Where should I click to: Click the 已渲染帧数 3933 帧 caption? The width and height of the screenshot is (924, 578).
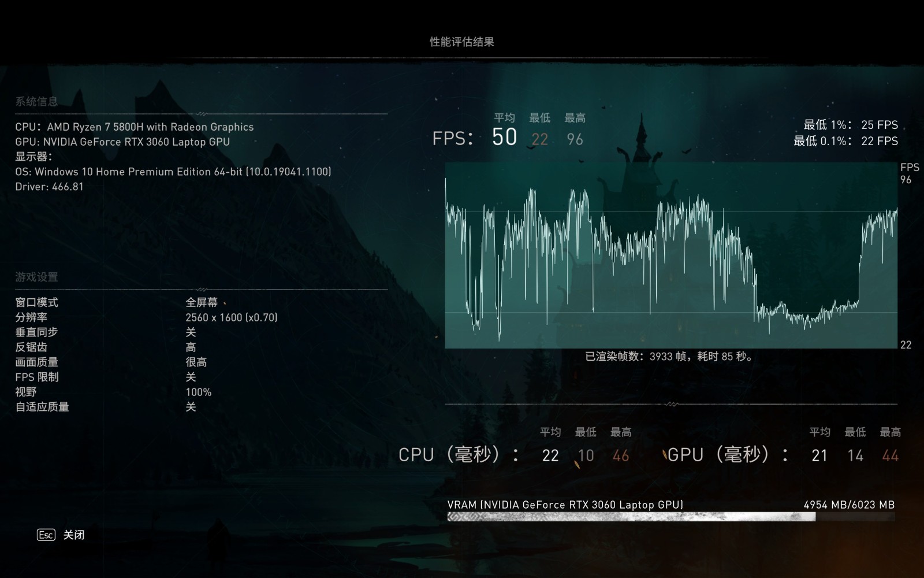670,357
